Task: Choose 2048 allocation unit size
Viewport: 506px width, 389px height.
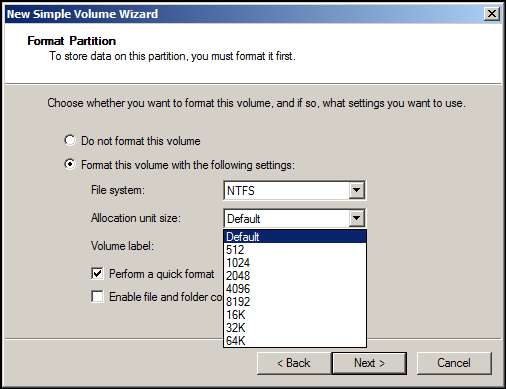Action: (x=295, y=276)
